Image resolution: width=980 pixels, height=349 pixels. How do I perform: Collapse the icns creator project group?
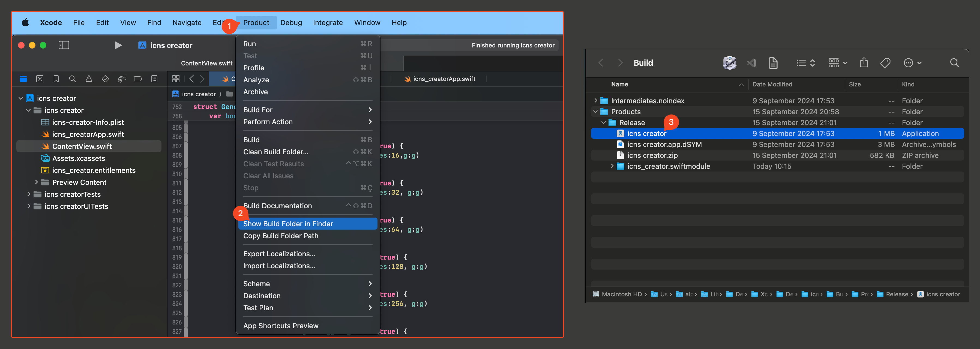pos(20,98)
